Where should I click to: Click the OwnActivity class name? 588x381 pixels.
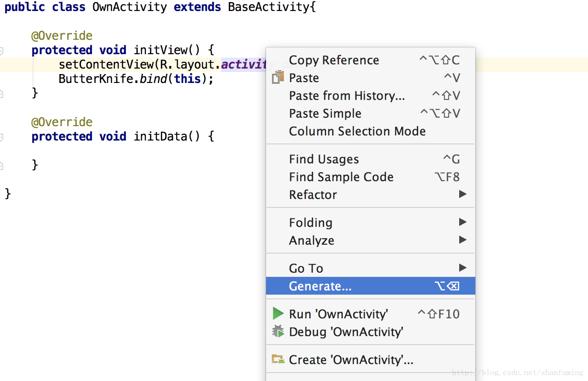(130, 7)
